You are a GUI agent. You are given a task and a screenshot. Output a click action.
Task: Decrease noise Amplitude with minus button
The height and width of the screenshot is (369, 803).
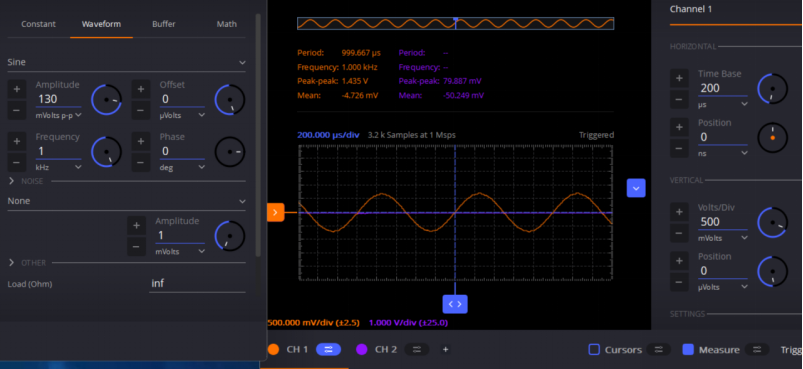[136, 247]
